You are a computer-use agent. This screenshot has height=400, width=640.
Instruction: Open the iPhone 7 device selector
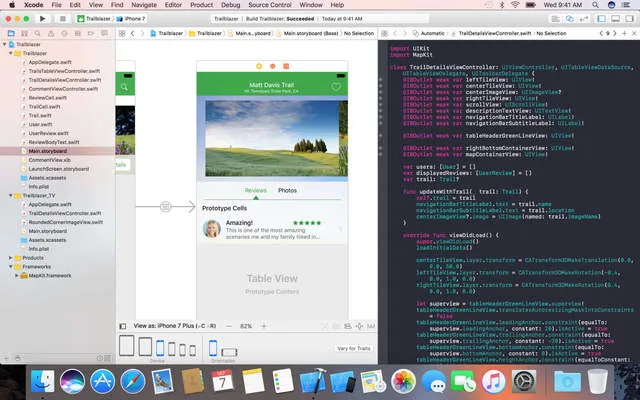tap(131, 19)
